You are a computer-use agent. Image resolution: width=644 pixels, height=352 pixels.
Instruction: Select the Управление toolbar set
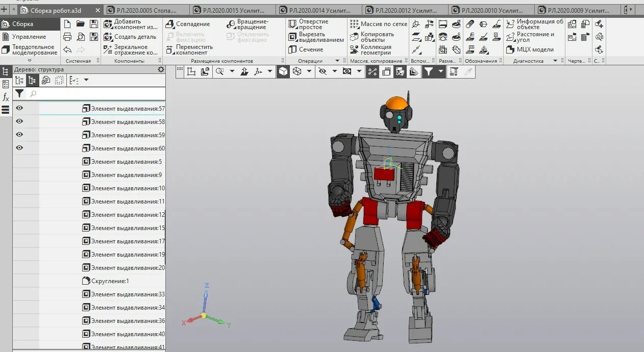pyautogui.click(x=30, y=37)
